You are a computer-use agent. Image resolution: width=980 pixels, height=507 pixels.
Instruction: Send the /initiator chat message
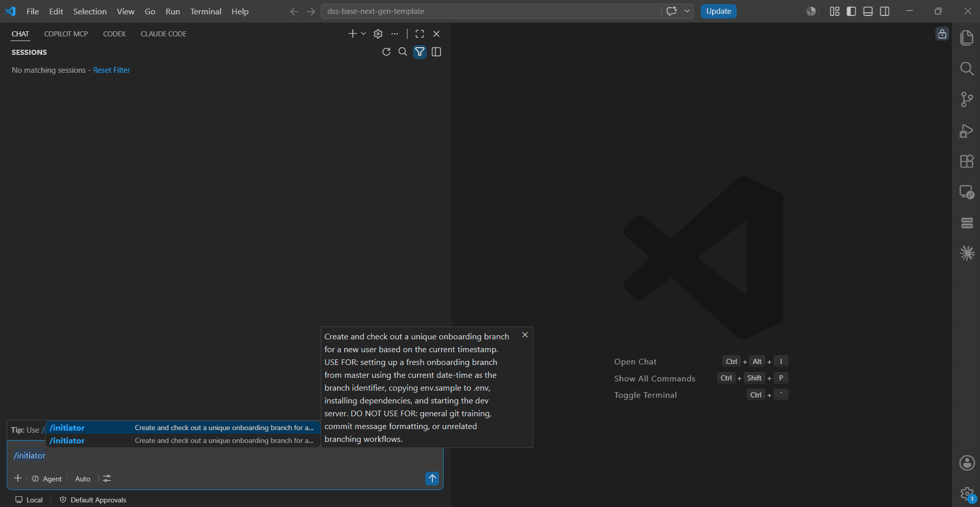click(432, 478)
